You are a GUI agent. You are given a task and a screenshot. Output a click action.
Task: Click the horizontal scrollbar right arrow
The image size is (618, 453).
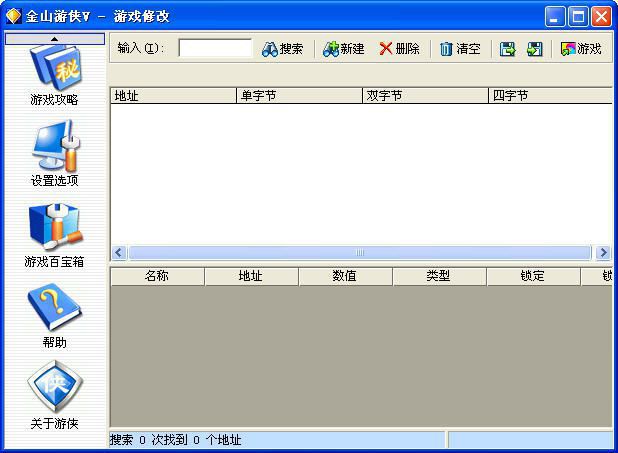[x=603, y=252]
